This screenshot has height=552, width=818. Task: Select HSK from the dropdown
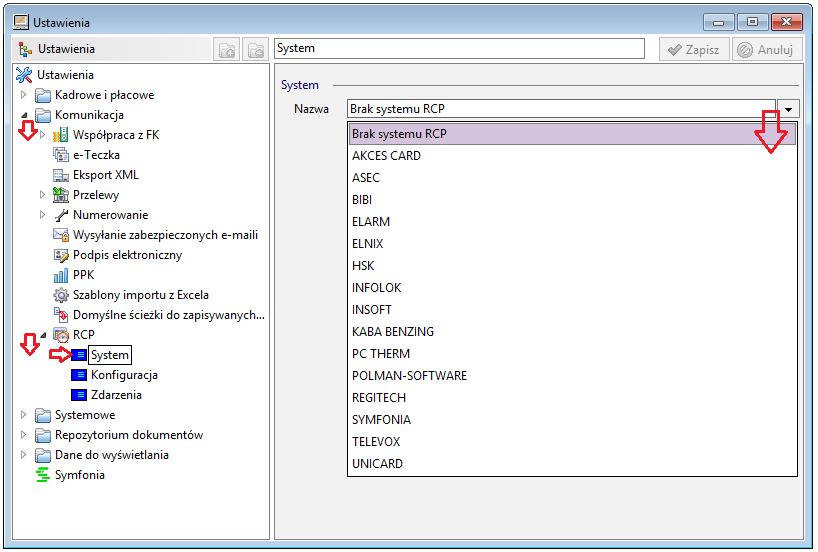click(x=572, y=266)
